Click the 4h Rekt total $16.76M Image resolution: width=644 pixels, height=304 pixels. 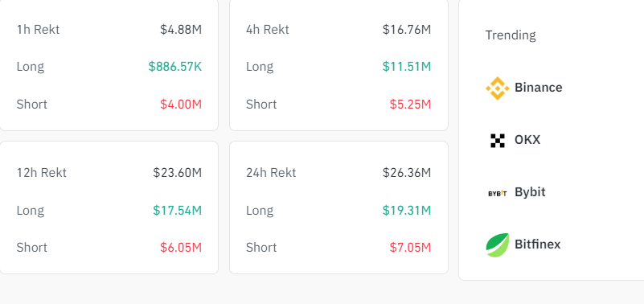[x=407, y=30]
